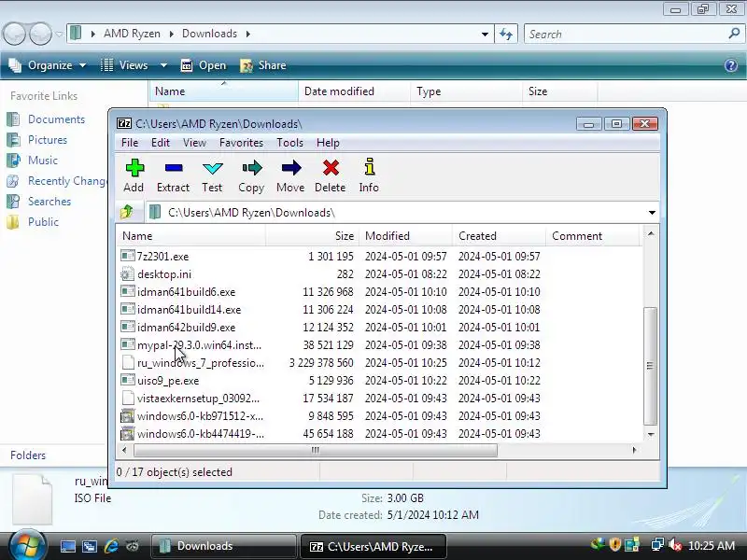Click the uiso9_pe.exe file icon
747x560 pixels.
128,380
